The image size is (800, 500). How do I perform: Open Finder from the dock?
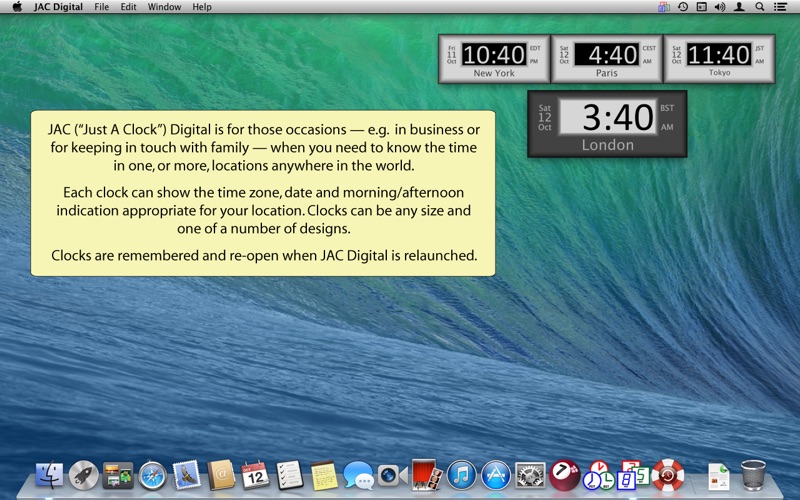click(49, 476)
